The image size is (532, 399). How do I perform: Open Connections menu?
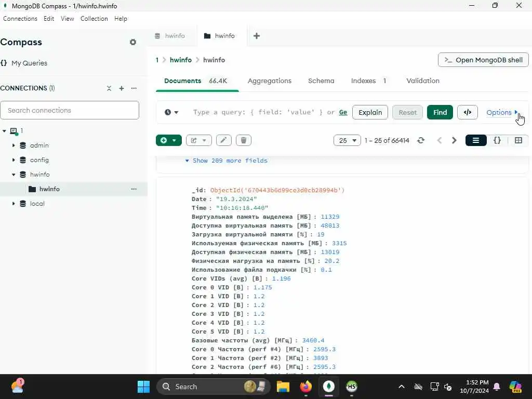(20, 19)
